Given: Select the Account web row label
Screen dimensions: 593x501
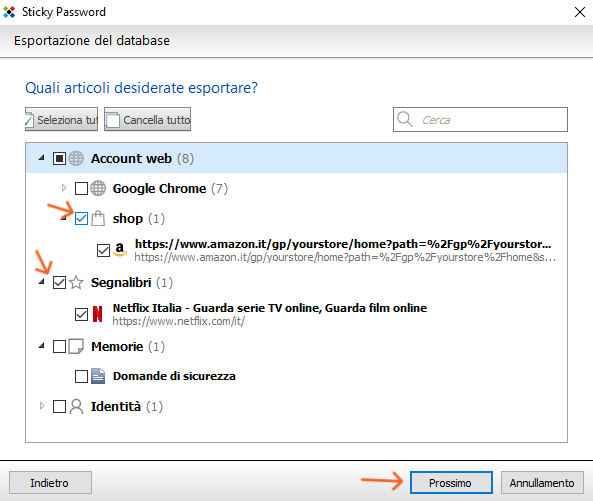Looking at the screenshot, I should click(x=131, y=158).
